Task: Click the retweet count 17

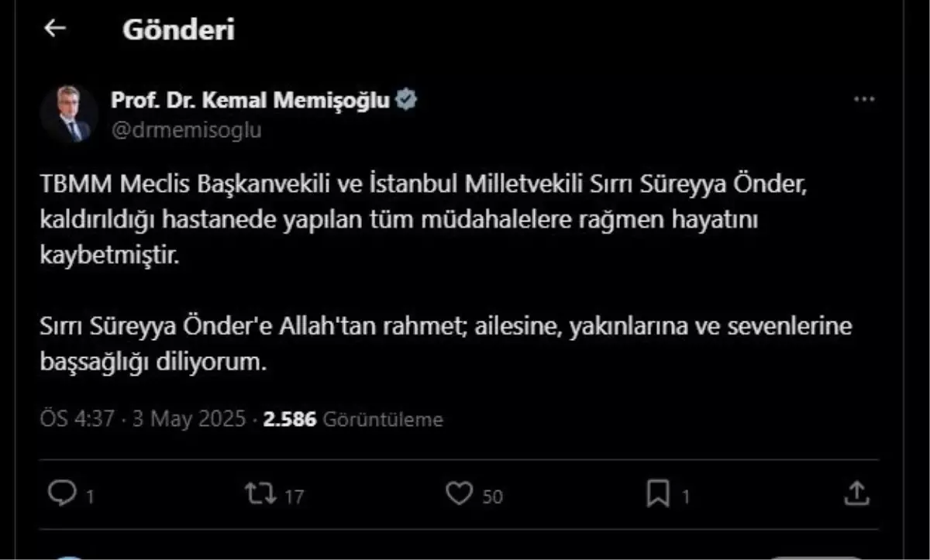Action: [294, 496]
